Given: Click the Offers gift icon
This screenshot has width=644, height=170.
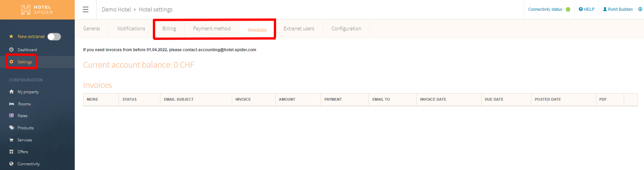Looking at the screenshot, I should (12, 152).
